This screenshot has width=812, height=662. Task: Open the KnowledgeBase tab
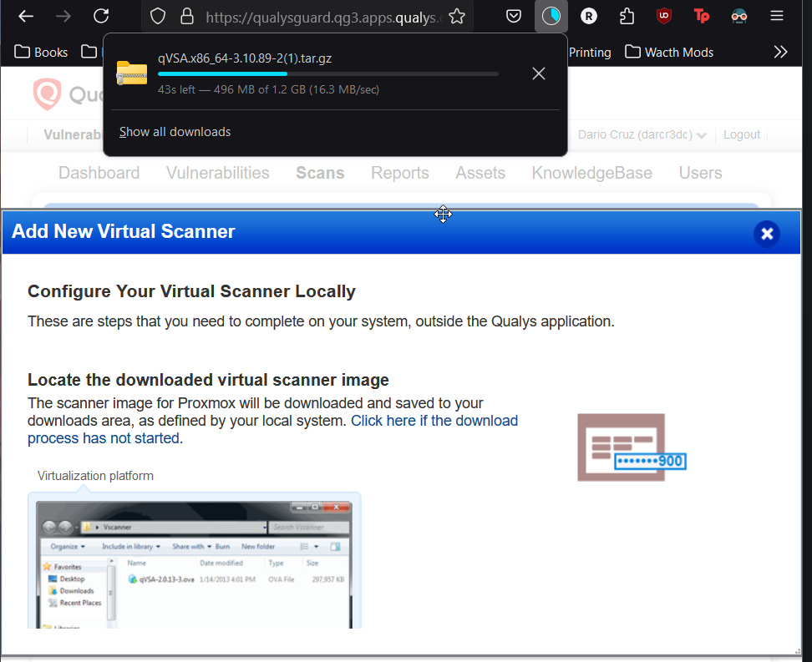[x=591, y=173]
